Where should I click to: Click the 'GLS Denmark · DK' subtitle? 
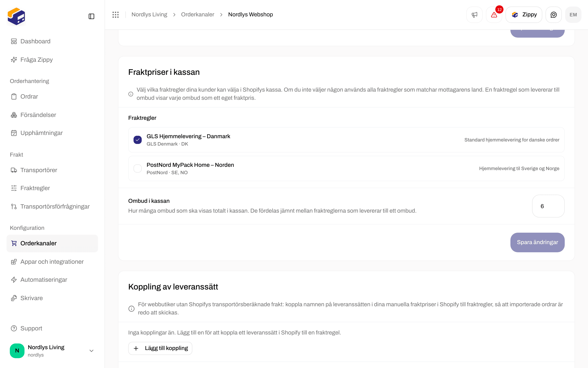click(x=167, y=144)
